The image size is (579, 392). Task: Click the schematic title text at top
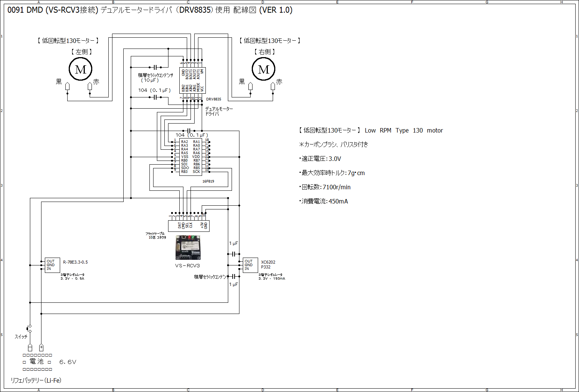[150, 10]
